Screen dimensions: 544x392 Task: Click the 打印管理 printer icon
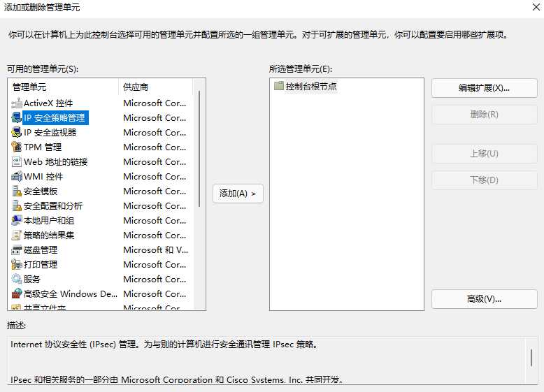[x=16, y=264]
